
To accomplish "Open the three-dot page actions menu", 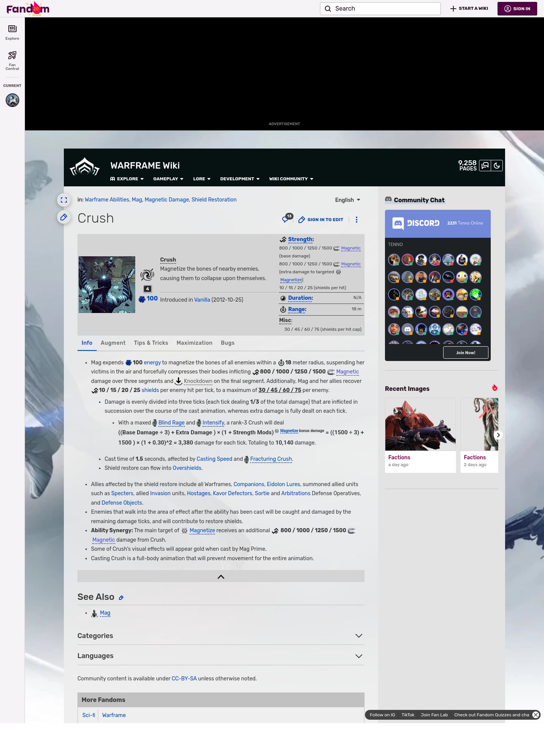I will [357, 220].
